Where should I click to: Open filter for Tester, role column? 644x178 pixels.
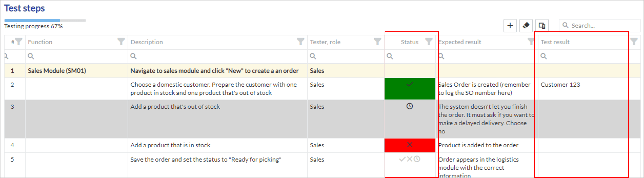(377, 42)
